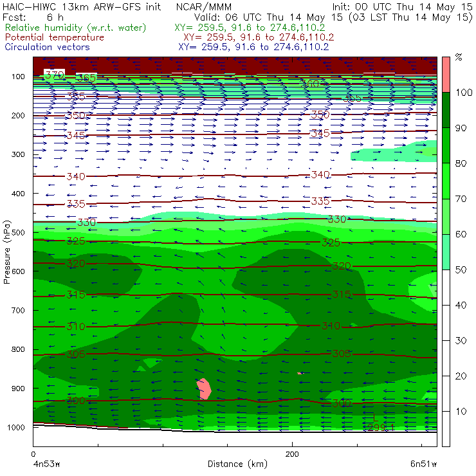Click the left-side "350" contour label
Viewport: 476px width, 476px height.
pyautogui.click(x=76, y=115)
